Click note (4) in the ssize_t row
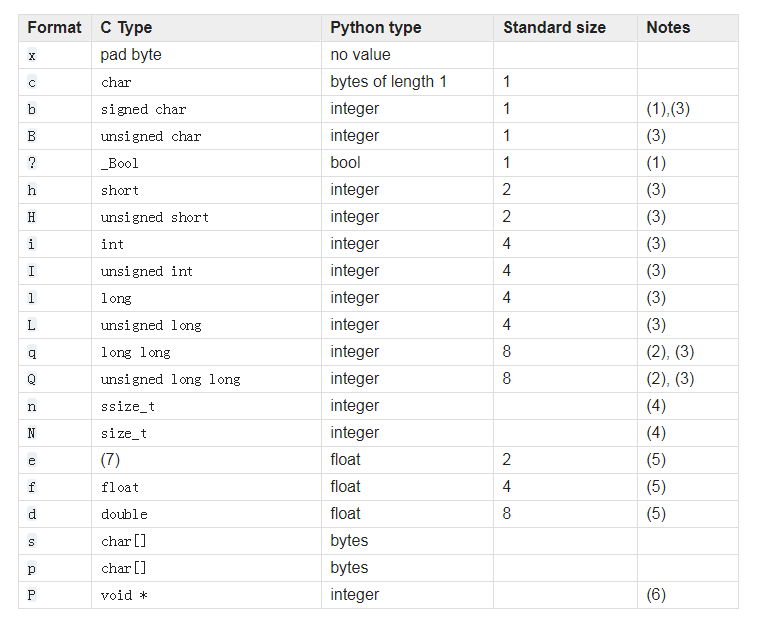Viewport: 771px width, 620px height. 656,406
